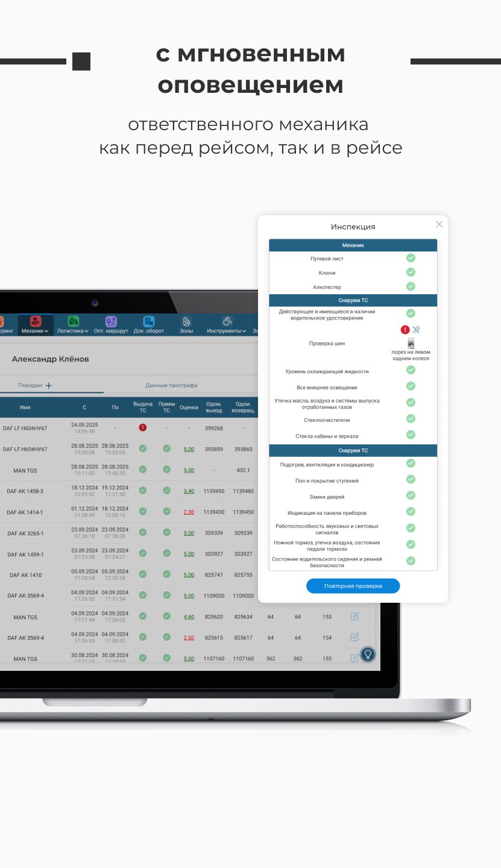Toggle green check for Путевой лист
The image size is (501, 868).
click(411, 258)
